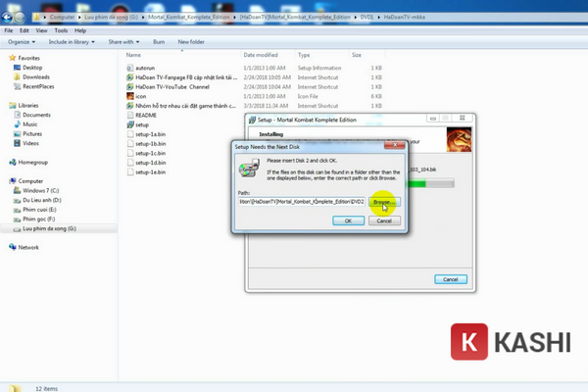Viewport: 588px width, 392px height.
Task: Expand the Share with dropdown
Action: tap(124, 42)
